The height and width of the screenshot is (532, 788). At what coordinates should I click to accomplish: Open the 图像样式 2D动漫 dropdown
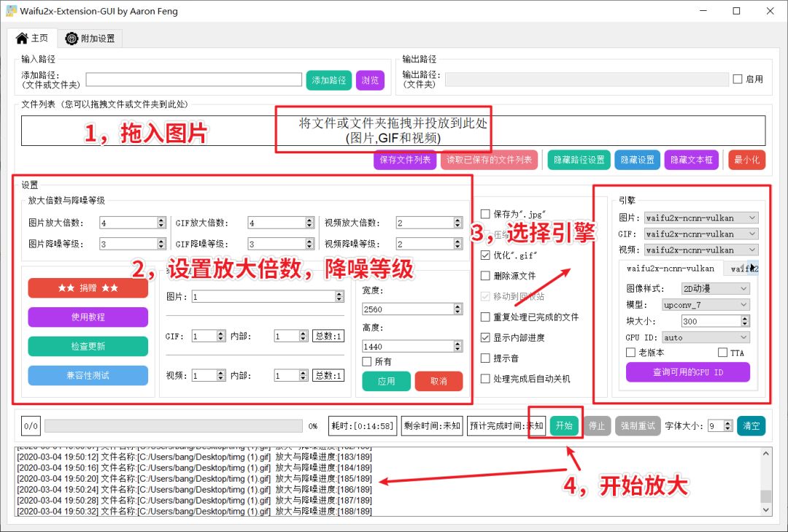tap(716, 289)
